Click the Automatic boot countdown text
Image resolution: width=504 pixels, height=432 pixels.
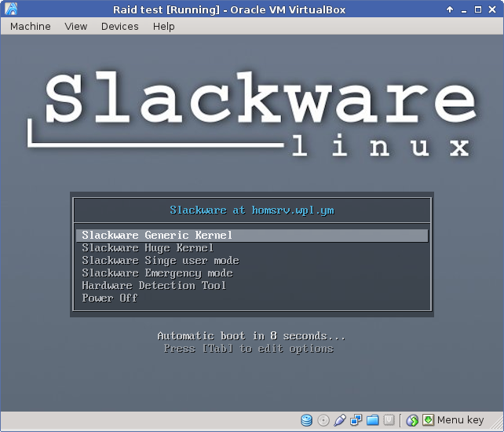(x=251, y=336)
